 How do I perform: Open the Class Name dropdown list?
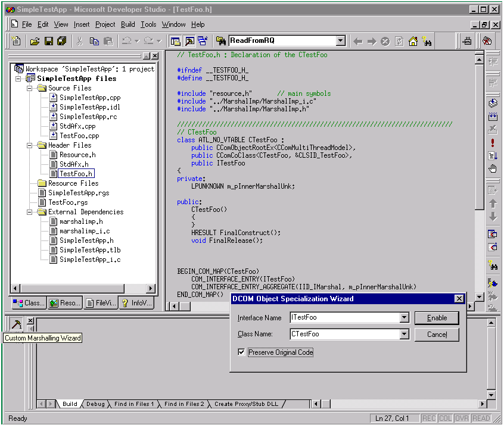pos(405,335)
